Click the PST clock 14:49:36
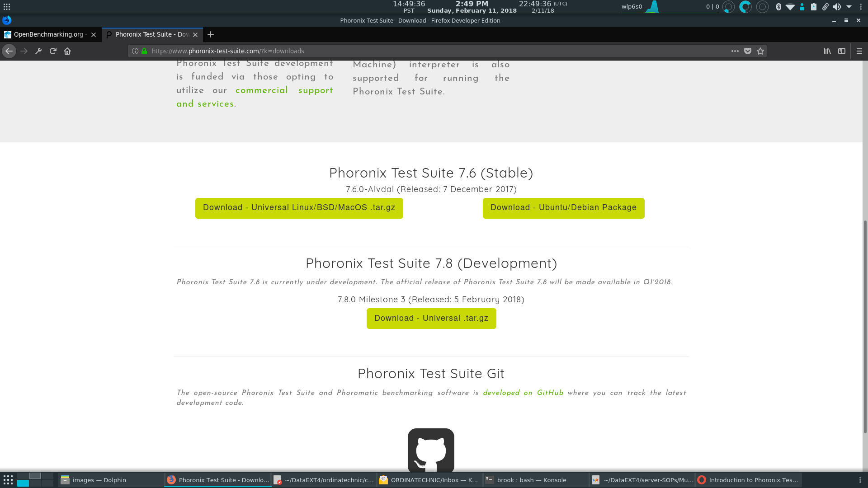The width and height of the screenshot is (868, 488). coord(409,4)
